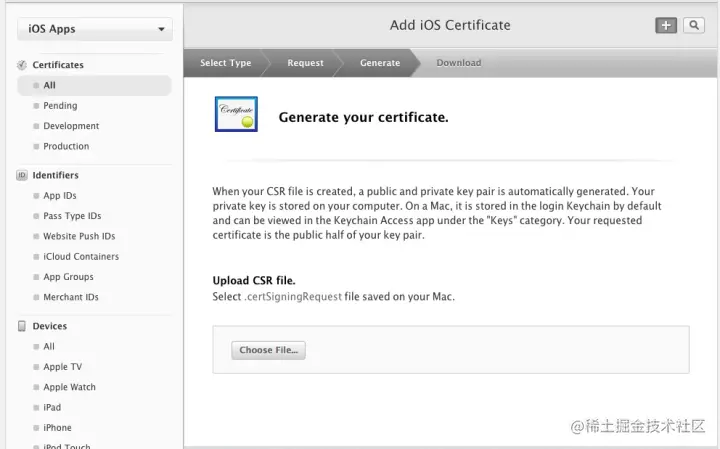This screenshot has width=720, height=449.
Task: Click the Devices section icon
Action: 22,326
